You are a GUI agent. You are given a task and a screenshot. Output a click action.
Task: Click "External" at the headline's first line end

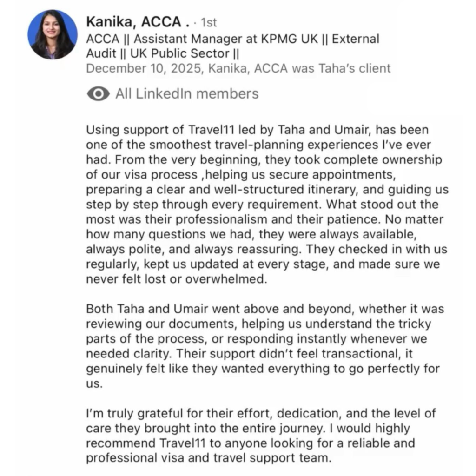[356, 39]
